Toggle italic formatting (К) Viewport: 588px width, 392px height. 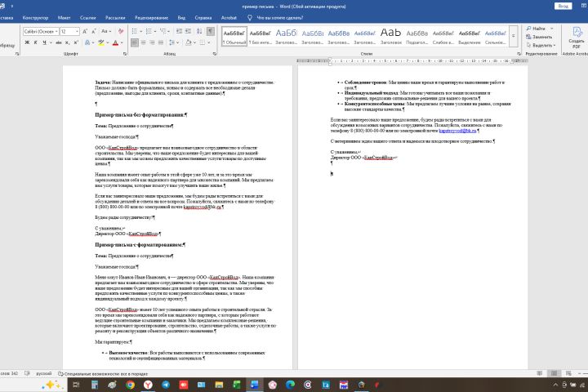pyautogui.click(x=36, y=42)
